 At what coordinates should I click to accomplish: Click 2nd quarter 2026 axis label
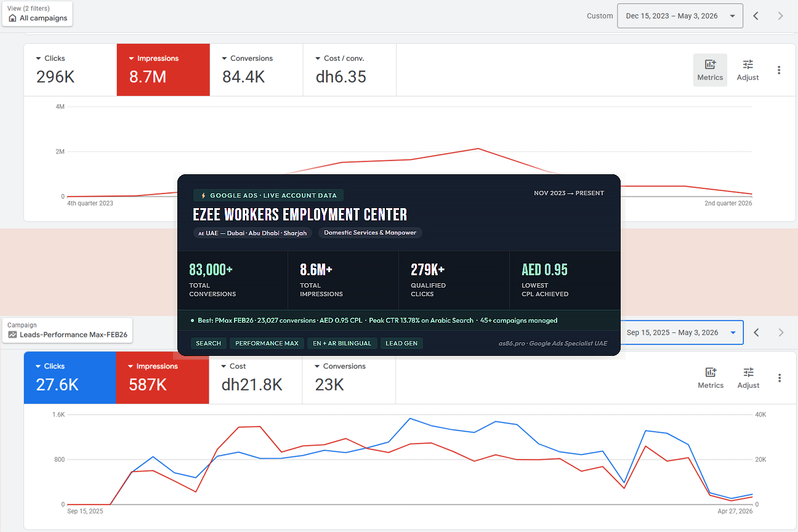point(728,203)
